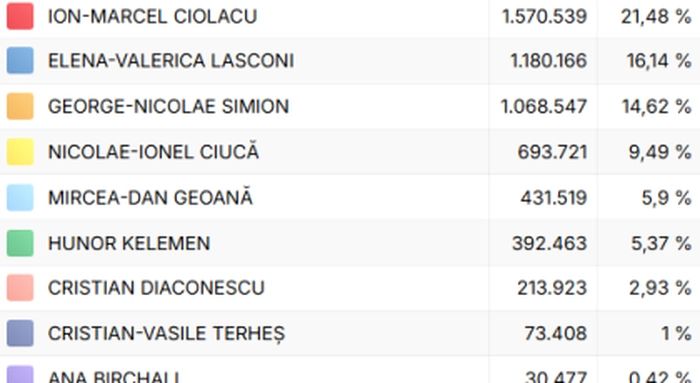Click the ELENA-VALERICA LASCONI name
The width and height of the screenshot is (700, 383).
click(171, 61)
